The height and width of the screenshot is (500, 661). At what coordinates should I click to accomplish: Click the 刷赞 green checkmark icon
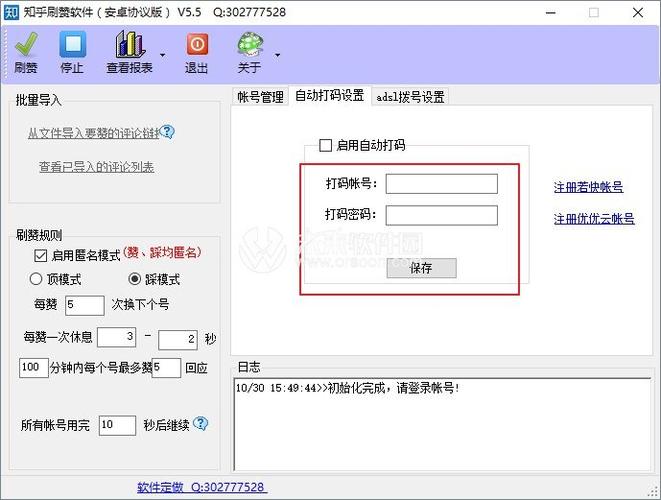[x=26, y=44]
